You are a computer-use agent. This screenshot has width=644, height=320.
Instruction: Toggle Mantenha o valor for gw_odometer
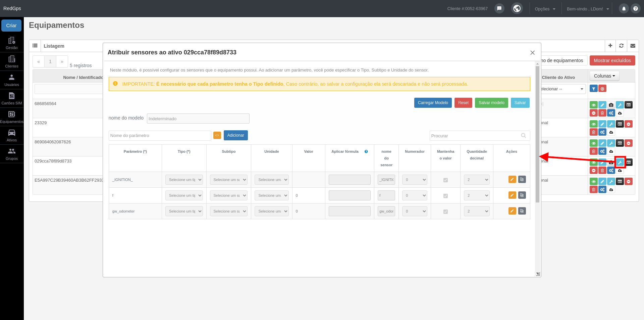(x=445, y=212)
